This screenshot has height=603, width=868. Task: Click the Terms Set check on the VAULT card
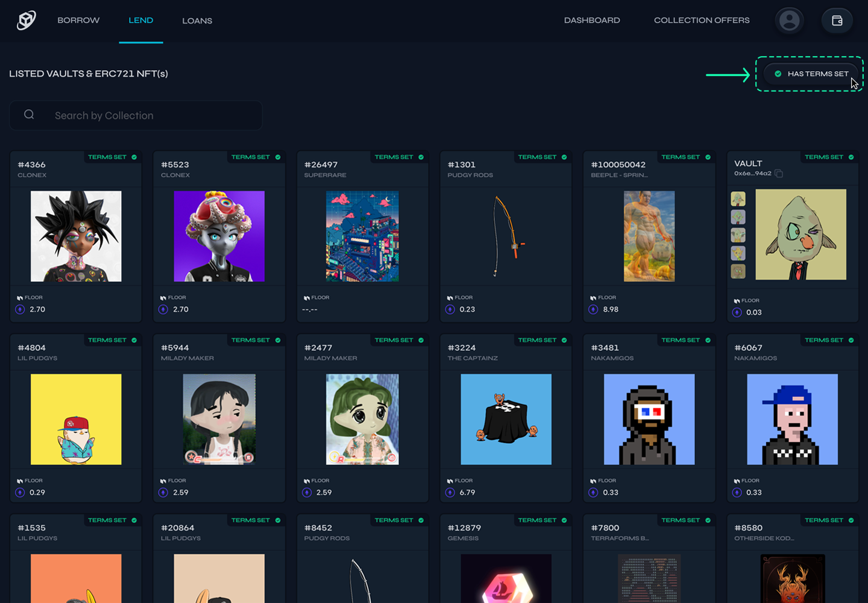(851, 157)
